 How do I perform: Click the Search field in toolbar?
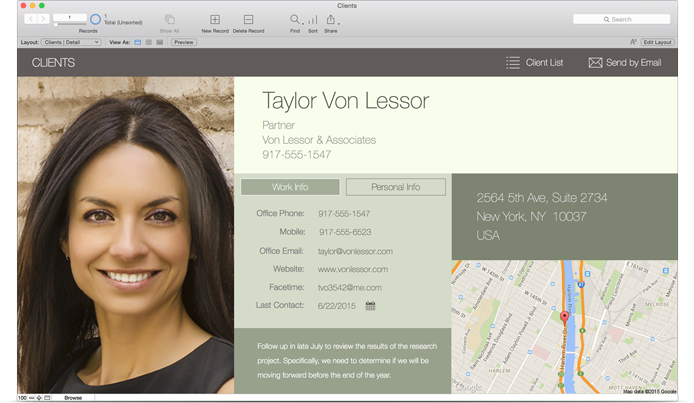pyautogui.click(x=621, y=19)
